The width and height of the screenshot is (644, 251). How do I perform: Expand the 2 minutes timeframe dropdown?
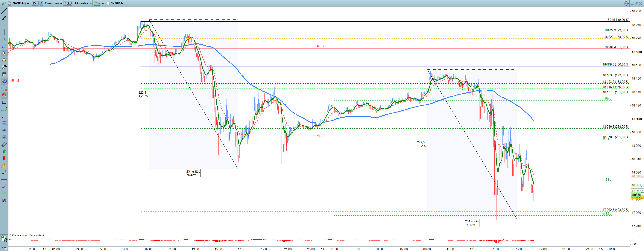pos(54,3)
